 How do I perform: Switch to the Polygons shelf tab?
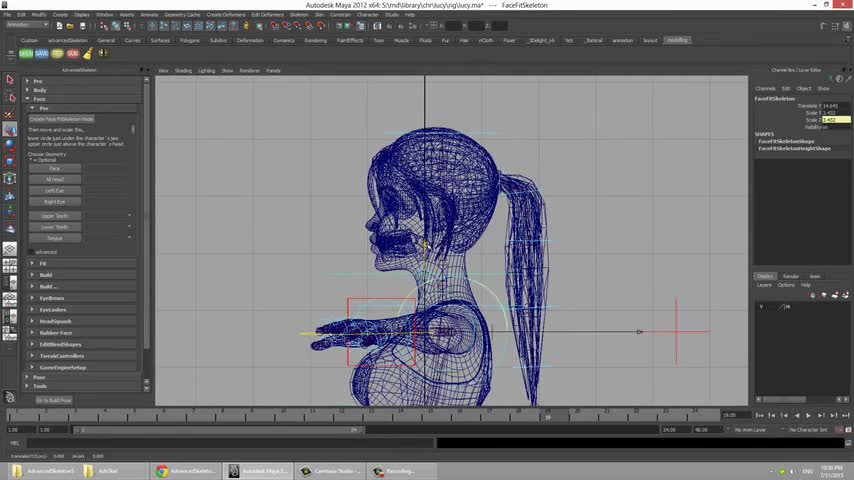click(189, 40)
